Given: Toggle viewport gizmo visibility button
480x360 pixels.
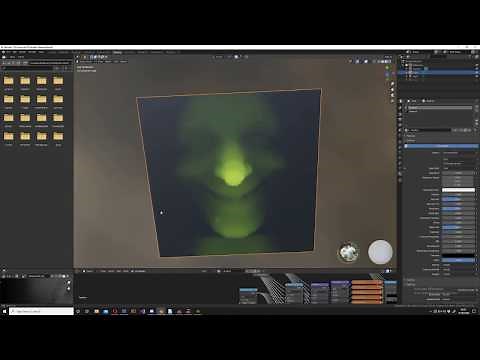Looking at the screenshot, I should (357, 61).
